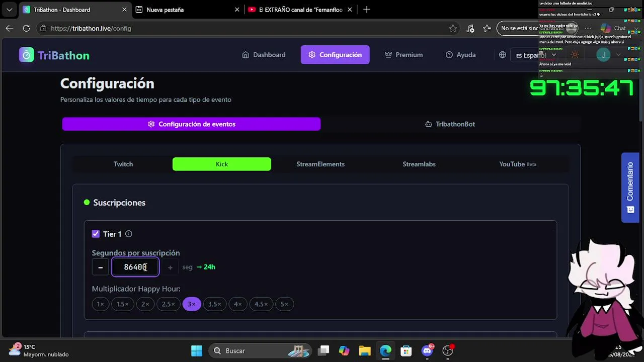
Task: Add this page to favorites star
Action: pos(453,29)
